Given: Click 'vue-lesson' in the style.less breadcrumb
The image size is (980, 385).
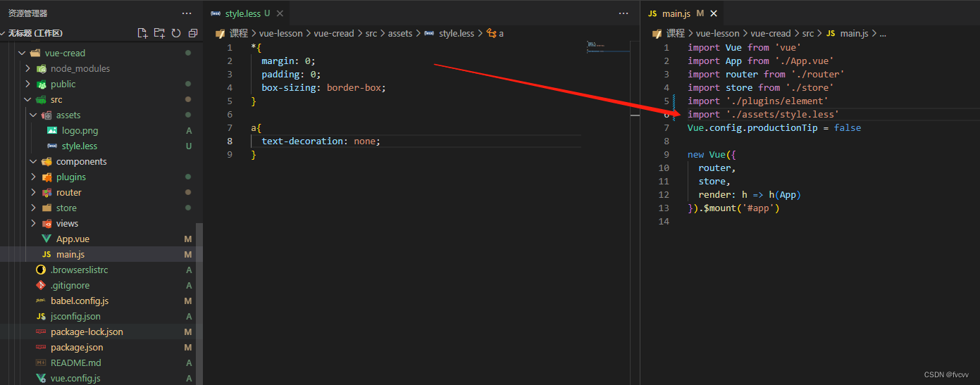Looking at the screenshot, I should [280, 33].
